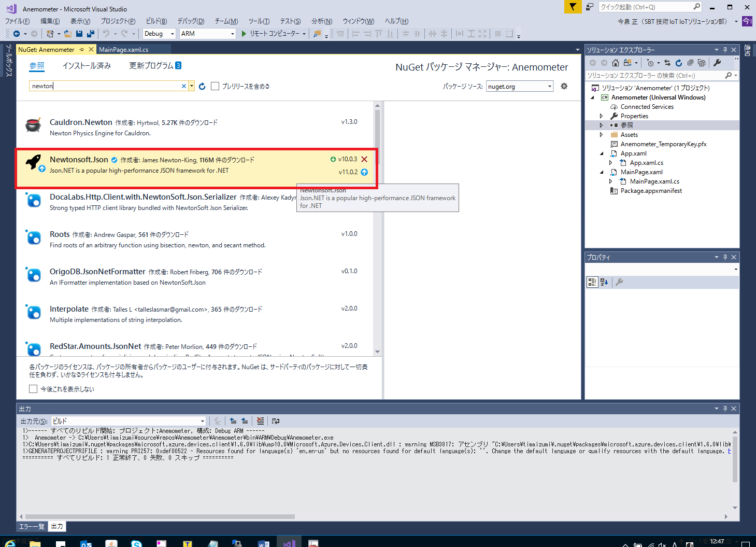Expand the Properties node in Solution Explorer
Image resolution: width=756 pixels, height=547 pixels.
(x=601, y=116)
